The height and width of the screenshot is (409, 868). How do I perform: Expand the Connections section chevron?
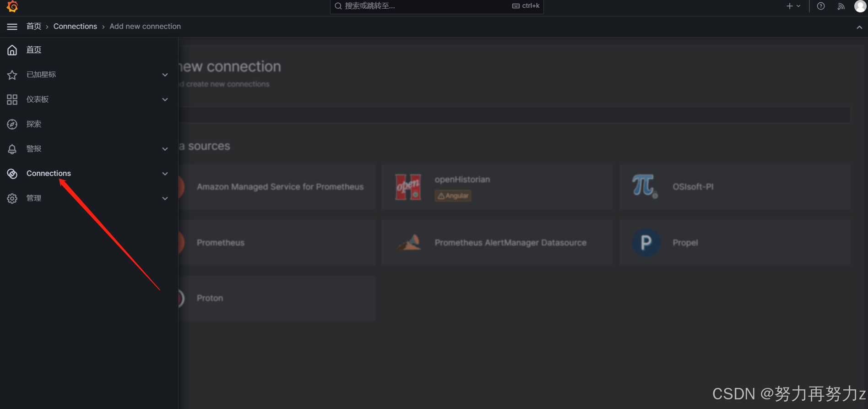[165, 174]
